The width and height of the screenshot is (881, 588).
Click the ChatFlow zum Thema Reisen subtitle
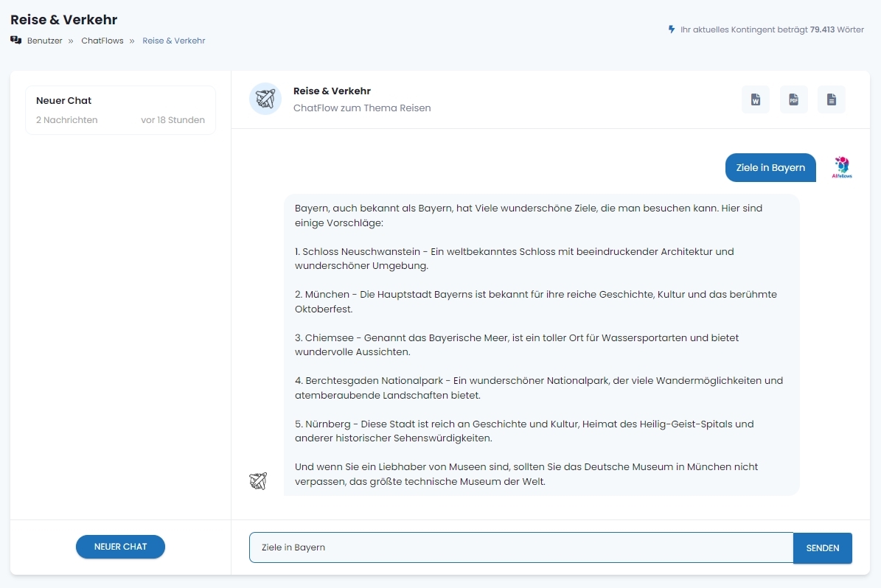[362, 108]
